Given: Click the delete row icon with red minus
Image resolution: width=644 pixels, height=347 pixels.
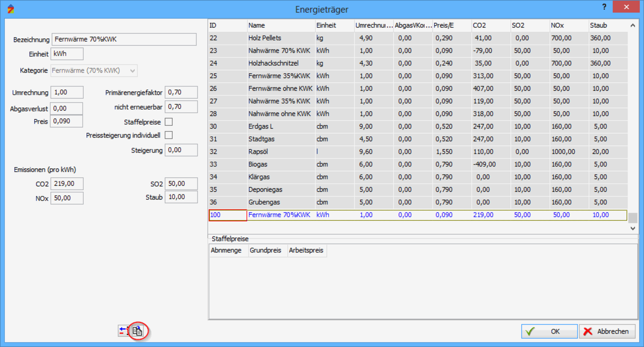Looking at the screenshot, I should [124, 331].
